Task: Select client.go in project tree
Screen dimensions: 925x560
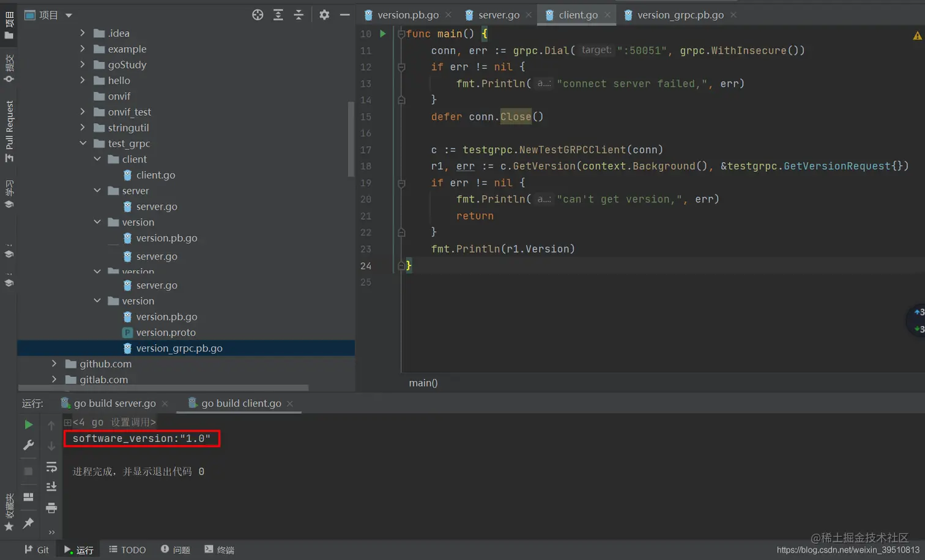Action: click(155, 175)
